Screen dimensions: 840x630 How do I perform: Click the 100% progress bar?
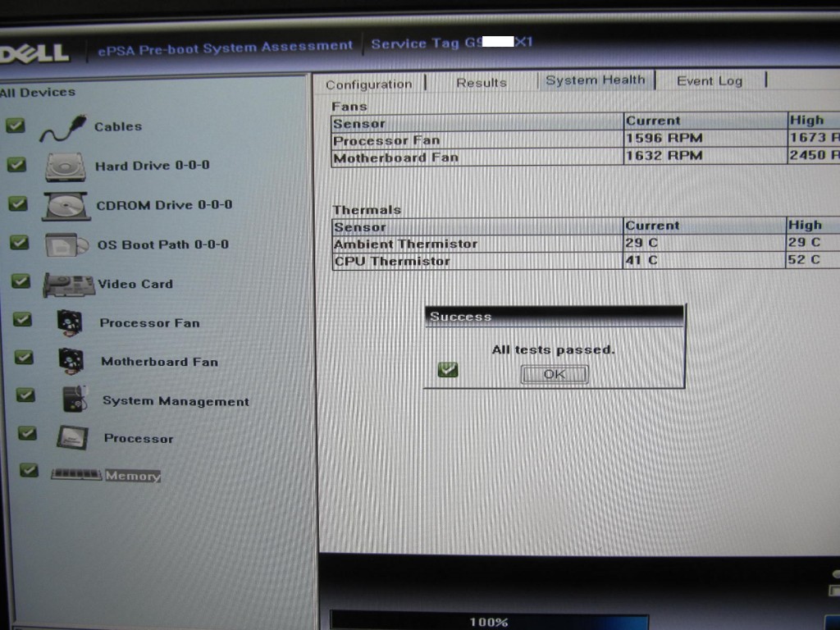click(x=489, y=622)
